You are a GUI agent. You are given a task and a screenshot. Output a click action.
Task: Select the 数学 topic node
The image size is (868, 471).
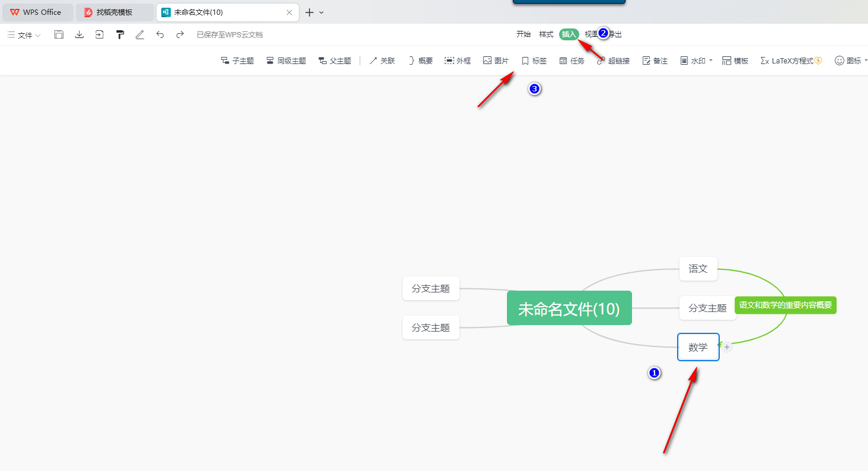pyautogui.click(x=698, y=347)
